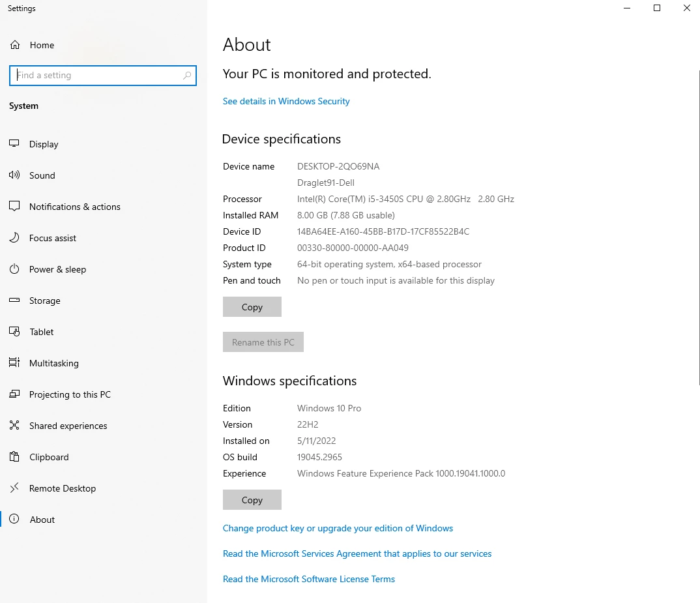Click the Multitasking icon

[x=14, y=362]
